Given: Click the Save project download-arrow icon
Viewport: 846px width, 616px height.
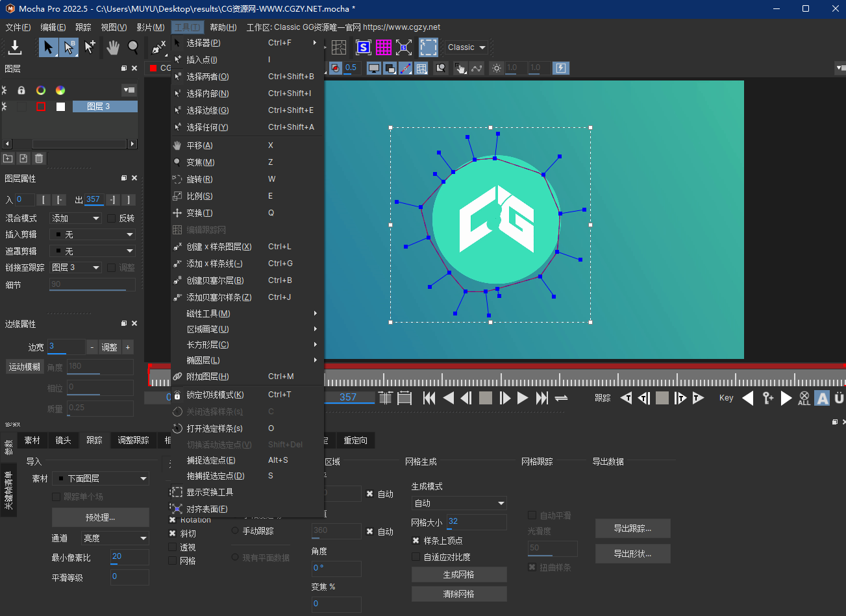Looking at the screenshot, I should pyautogui.click(x=14, y=47).
